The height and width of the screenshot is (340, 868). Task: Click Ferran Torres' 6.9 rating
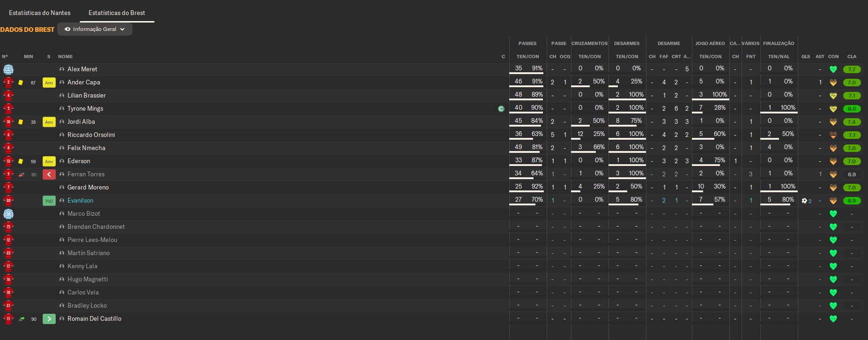click(x=852, y=174)
